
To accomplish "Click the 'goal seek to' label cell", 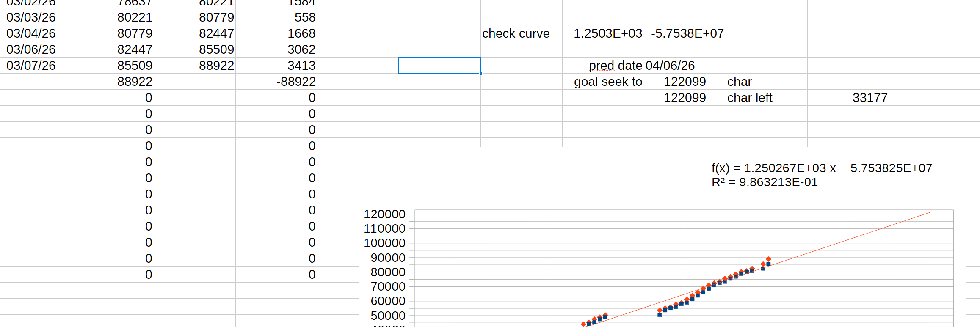I will (608, 82).
